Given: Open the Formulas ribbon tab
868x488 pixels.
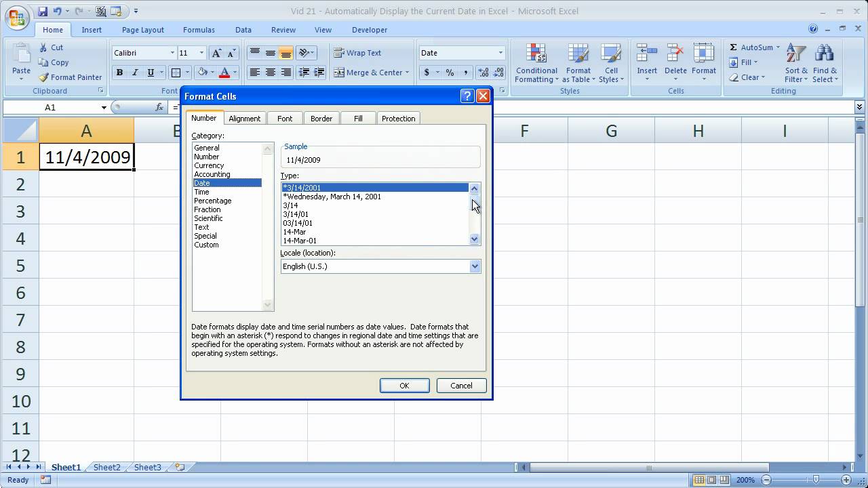Looking at the screenshot, I should click(199, 30).
